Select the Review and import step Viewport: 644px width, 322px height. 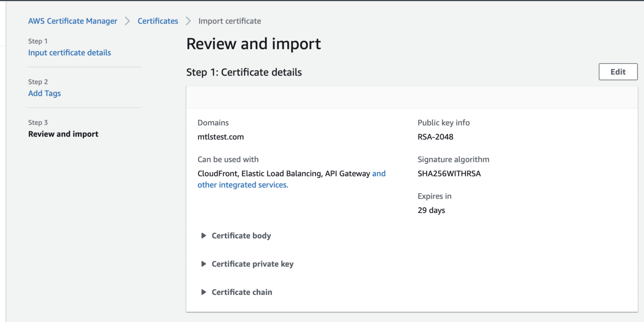[x=63, y=134]
